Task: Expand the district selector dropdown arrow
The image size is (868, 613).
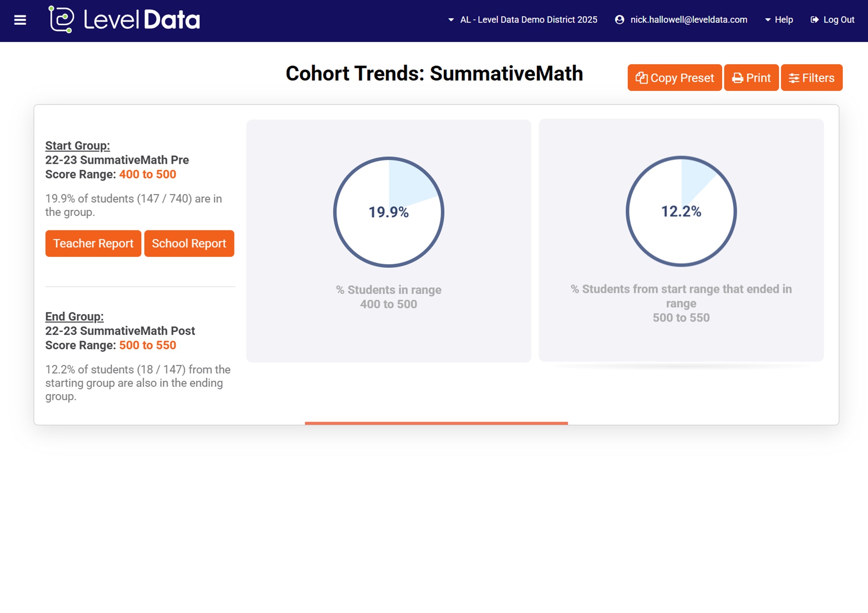Action: (x=451, y=20)
